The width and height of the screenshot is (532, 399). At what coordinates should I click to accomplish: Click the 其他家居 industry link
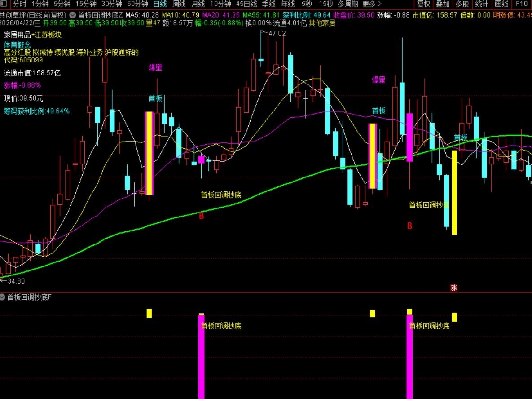(321, 23)
